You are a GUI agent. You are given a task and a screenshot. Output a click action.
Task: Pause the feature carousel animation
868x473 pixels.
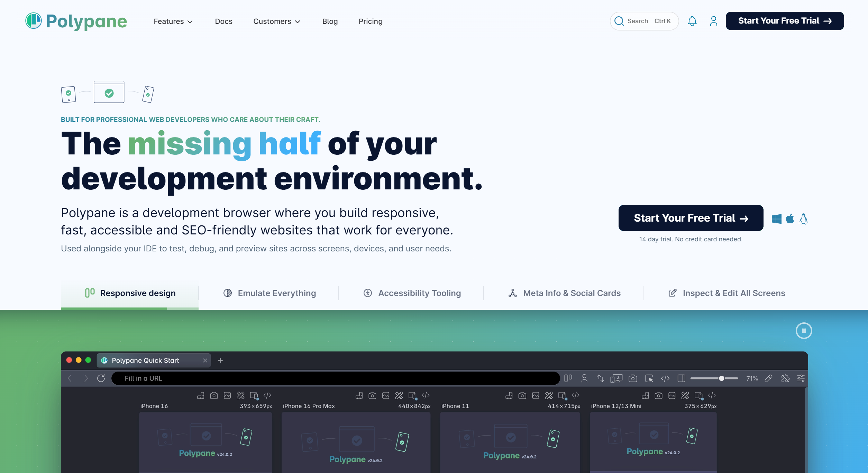(x=804, y=331)
